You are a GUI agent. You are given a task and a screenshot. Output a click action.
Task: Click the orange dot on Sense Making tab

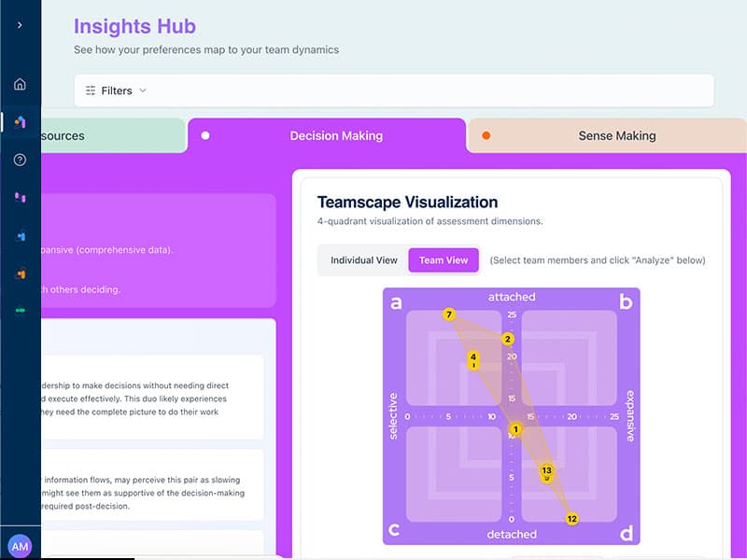(486, 134)
